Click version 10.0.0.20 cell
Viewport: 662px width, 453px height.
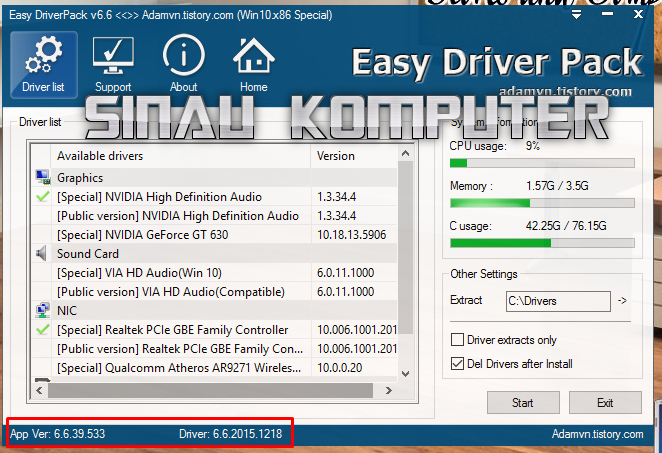339,368
